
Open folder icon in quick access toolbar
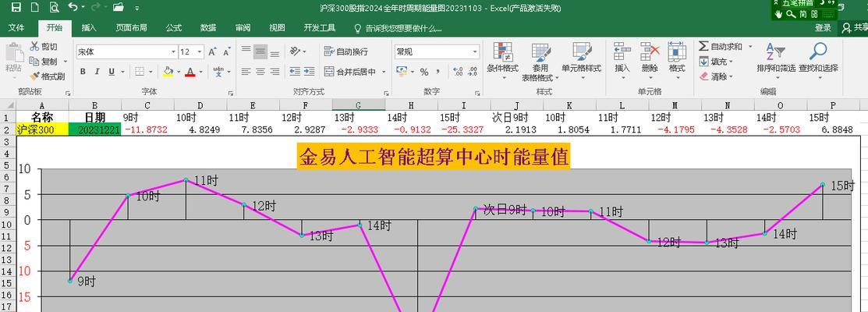tap(118, 7)
